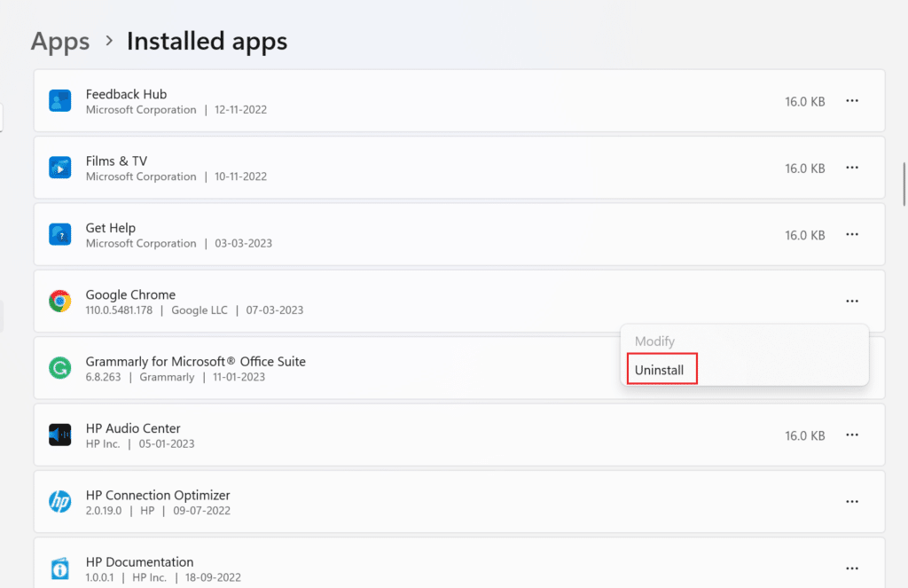This screenshot has width=908, height=588.
Task: Choose Modify in the context menu
Action: click(654, 341)
